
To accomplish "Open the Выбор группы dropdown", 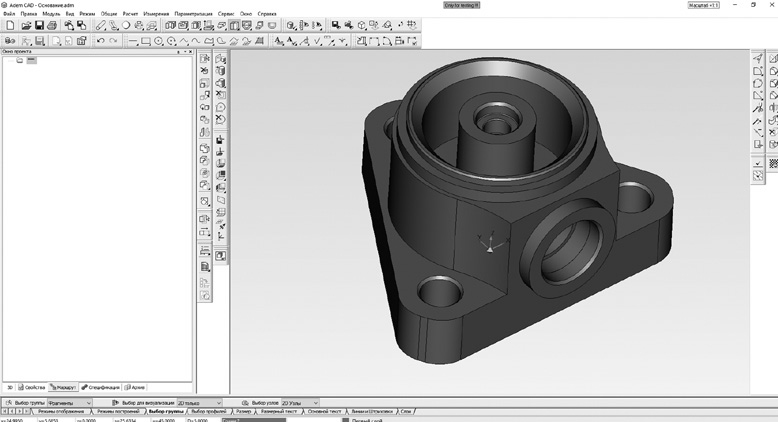I will [x=88, y=402].
